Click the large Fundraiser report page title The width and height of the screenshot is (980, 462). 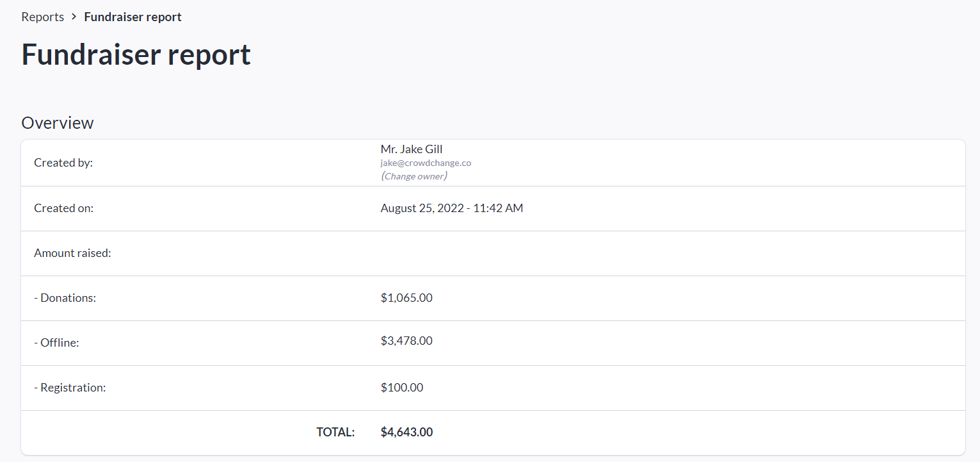point(136,54)
